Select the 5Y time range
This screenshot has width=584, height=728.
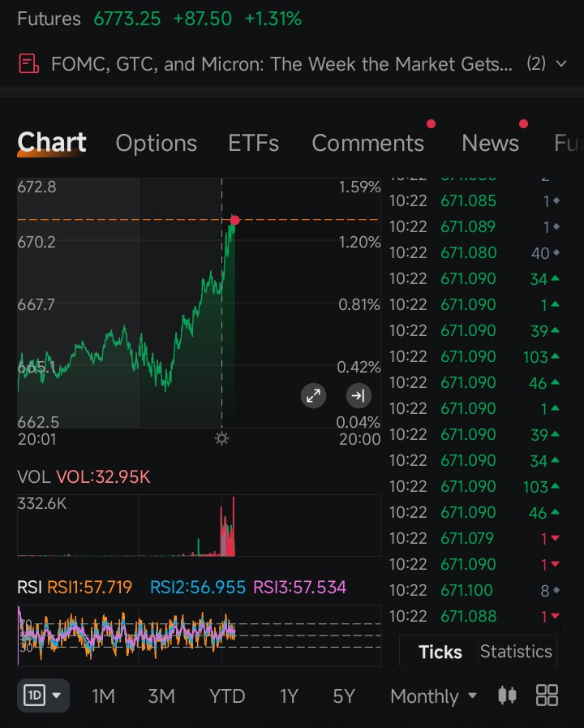click(x=344, y=696)
